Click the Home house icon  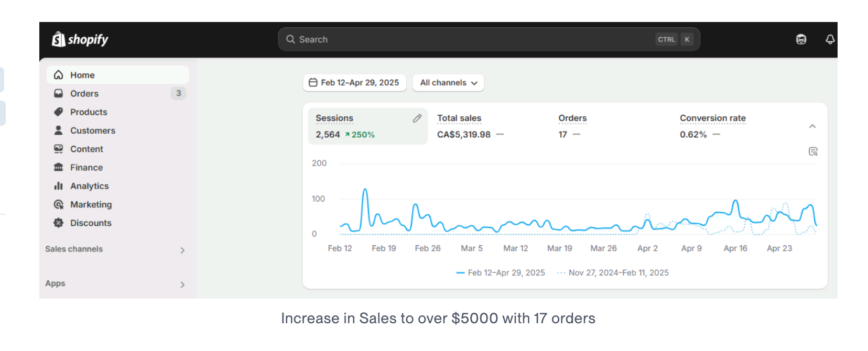point(59,75)
